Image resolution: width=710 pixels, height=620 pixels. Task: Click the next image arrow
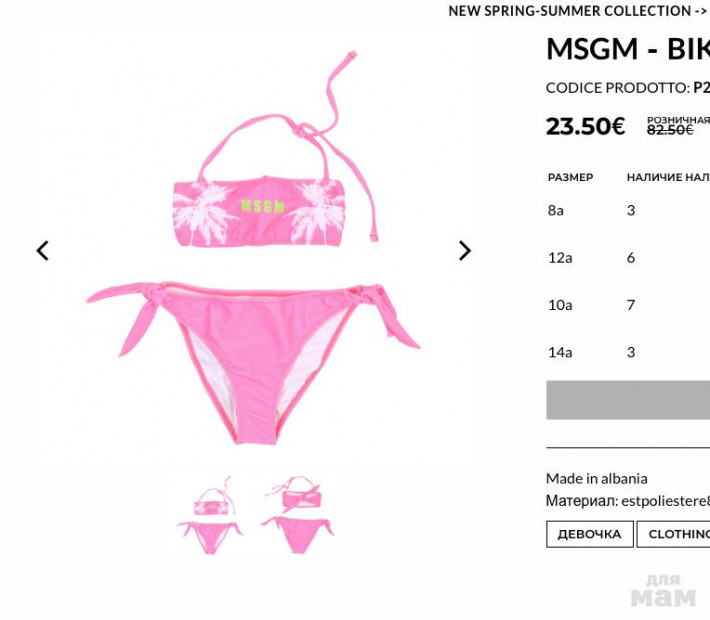(465, 251)
